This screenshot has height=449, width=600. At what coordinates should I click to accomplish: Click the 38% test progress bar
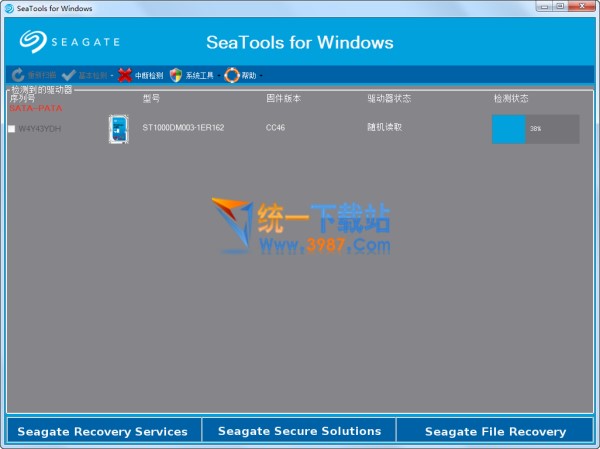click(x=535, y=129)
